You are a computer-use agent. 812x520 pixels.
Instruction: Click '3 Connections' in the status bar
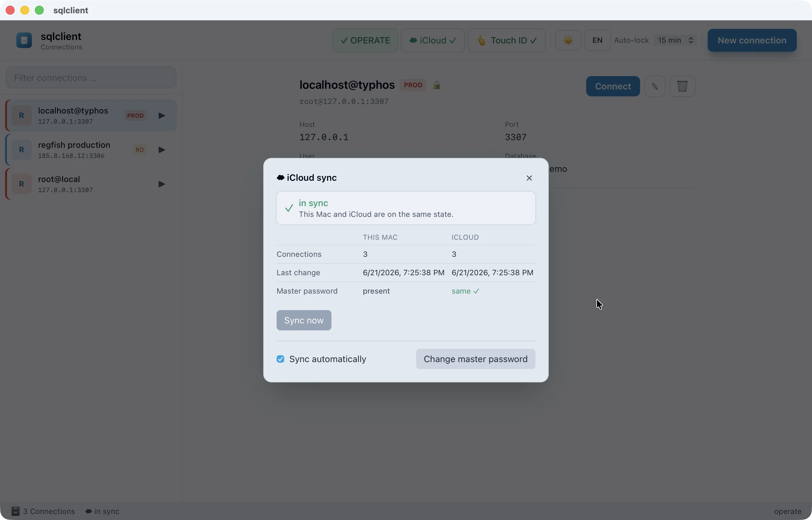coord(49,511)
